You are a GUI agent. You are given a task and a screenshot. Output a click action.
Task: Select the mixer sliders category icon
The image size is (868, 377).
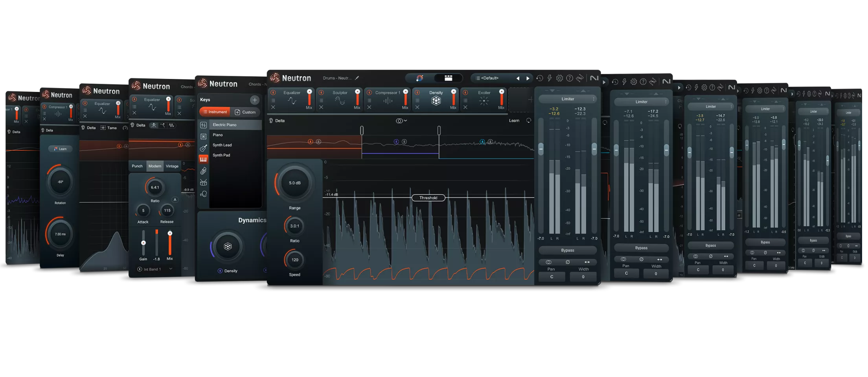click(203, 125)
